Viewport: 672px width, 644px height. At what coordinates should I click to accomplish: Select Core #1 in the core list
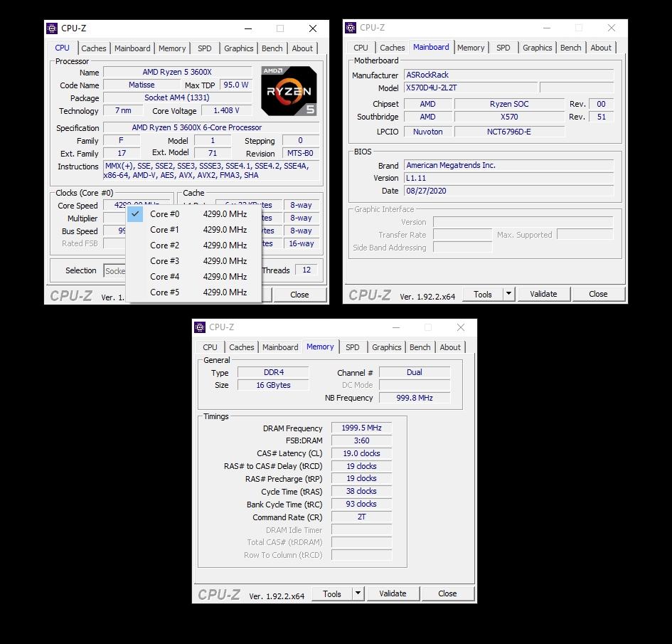tap(193, 230)
